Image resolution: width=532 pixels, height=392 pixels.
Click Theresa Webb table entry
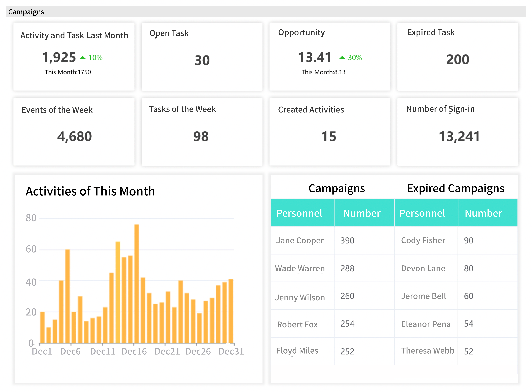tap(428, 350)
